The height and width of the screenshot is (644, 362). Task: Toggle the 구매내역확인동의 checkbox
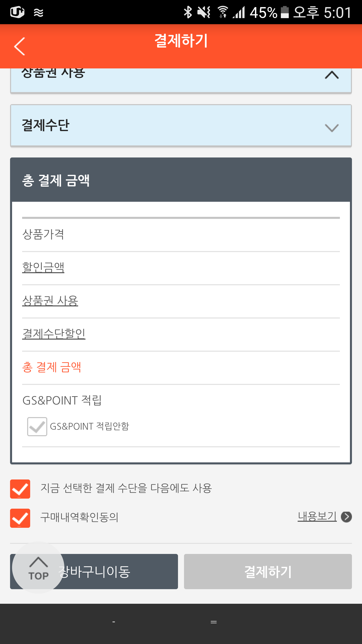20,518
